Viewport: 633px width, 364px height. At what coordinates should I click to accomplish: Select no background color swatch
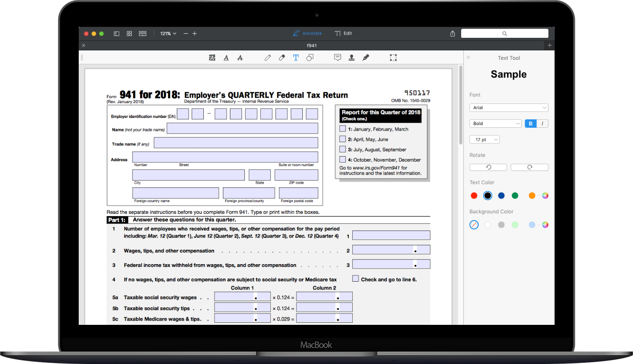[474, 225]
